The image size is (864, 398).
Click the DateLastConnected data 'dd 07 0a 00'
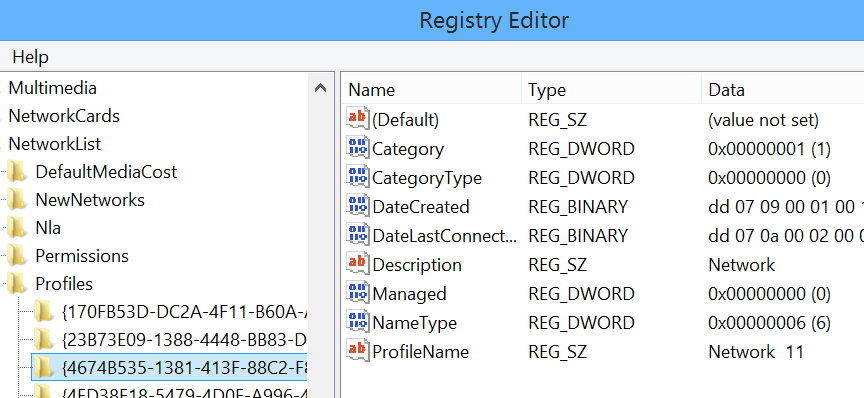coord(786,236)
